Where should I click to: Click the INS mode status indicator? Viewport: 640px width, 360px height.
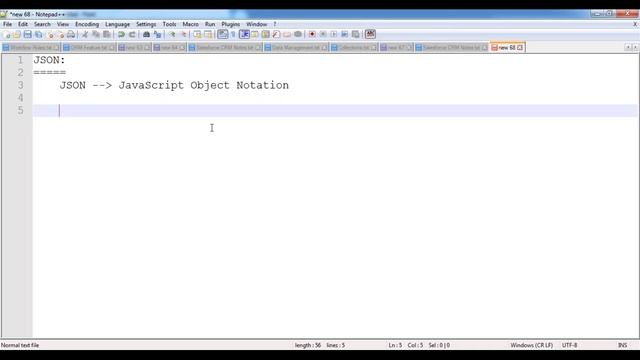pos(622,345)
